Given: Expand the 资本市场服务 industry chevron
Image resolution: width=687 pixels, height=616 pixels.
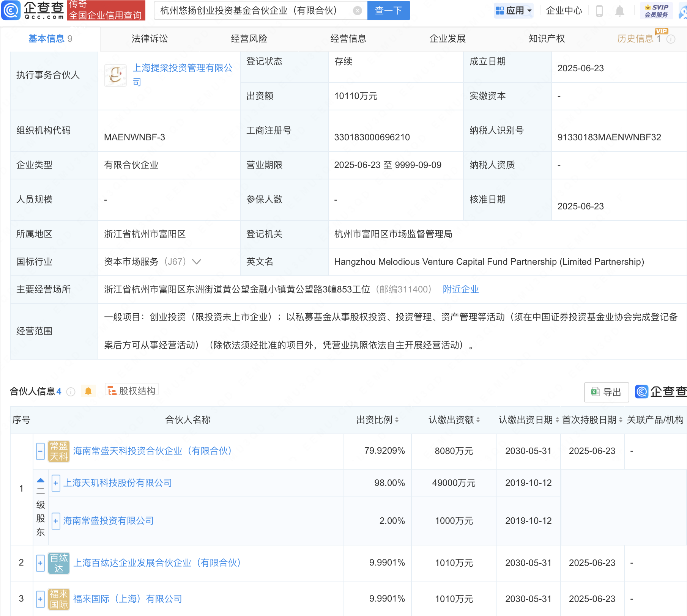Looking at the screenshot, I should click(x=197, y=262).
